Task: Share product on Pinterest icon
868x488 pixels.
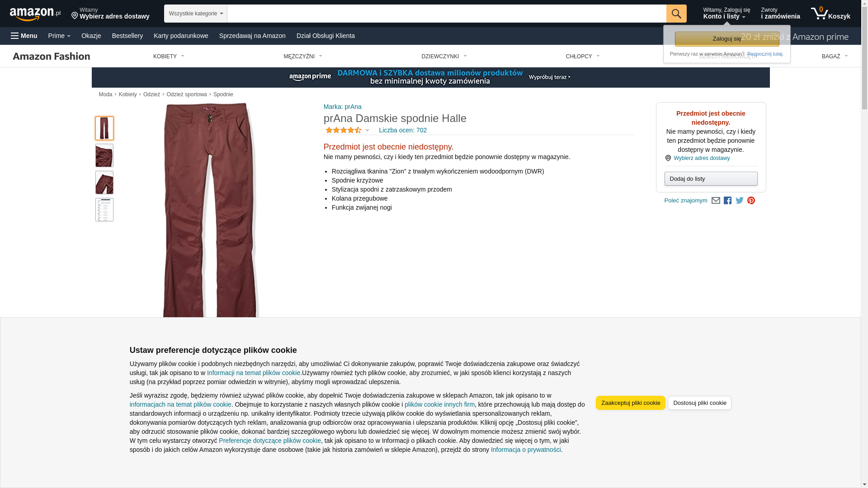Action: pos(751,201)
